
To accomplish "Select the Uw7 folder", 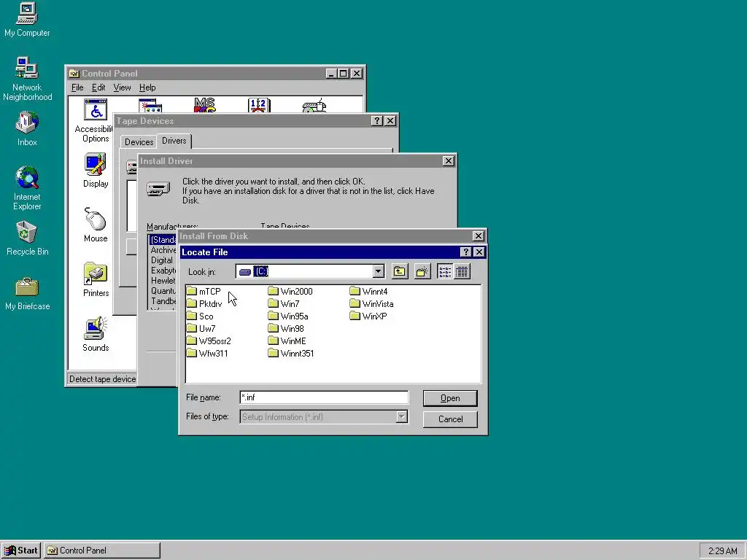I will (x=201, y=329).
